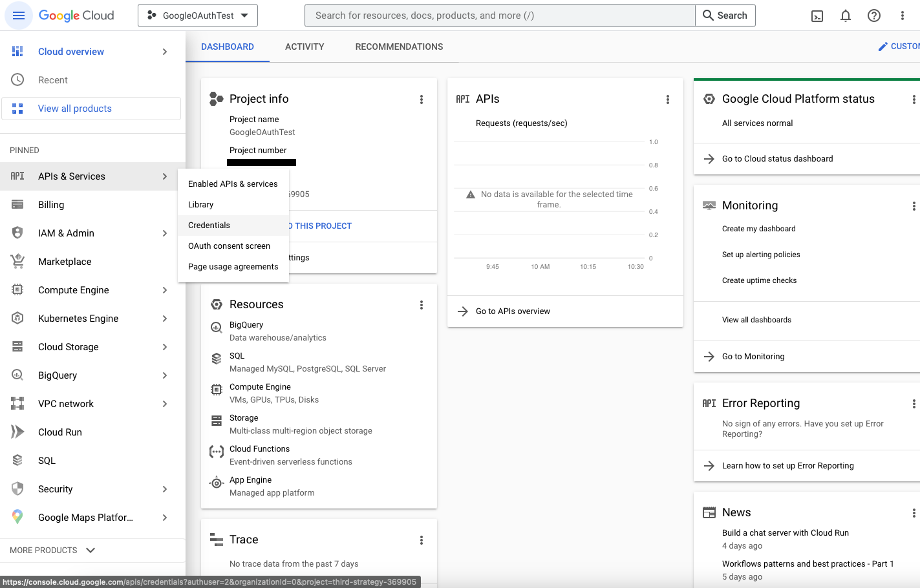Viewport: 920px width, 588px height.
Task: Click the Recent clock icon
Action: click(17, 80)
